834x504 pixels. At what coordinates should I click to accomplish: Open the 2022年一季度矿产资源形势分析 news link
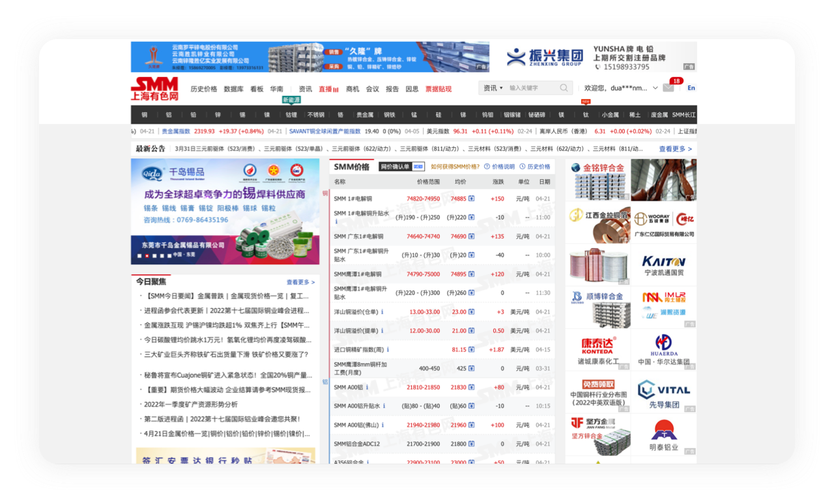(190, 404)
